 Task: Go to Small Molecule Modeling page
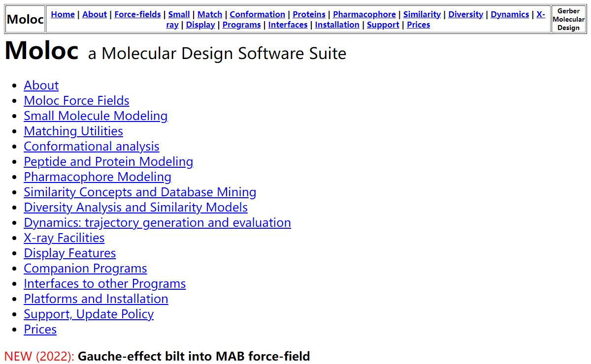(96, 116)
